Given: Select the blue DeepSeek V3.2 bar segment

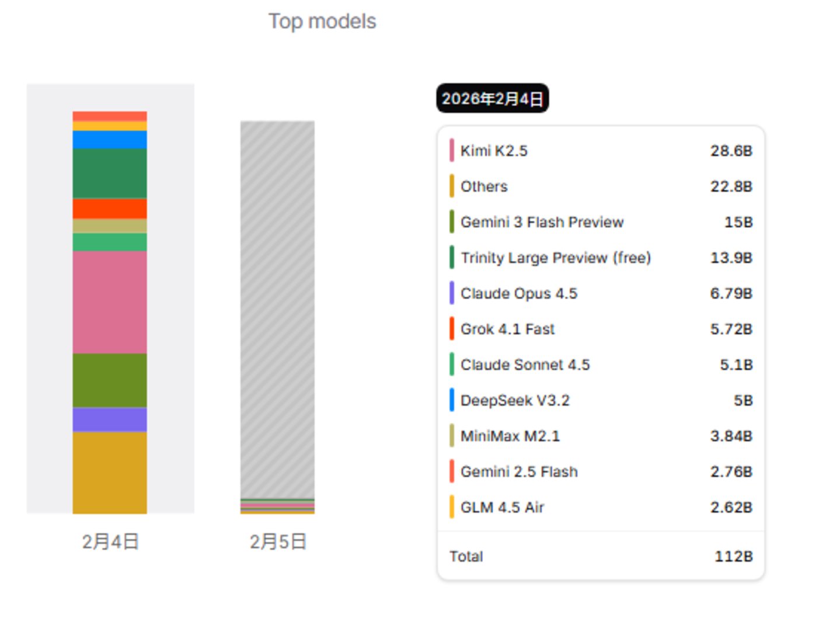Looking at the screenshot, I should [110, 140].
